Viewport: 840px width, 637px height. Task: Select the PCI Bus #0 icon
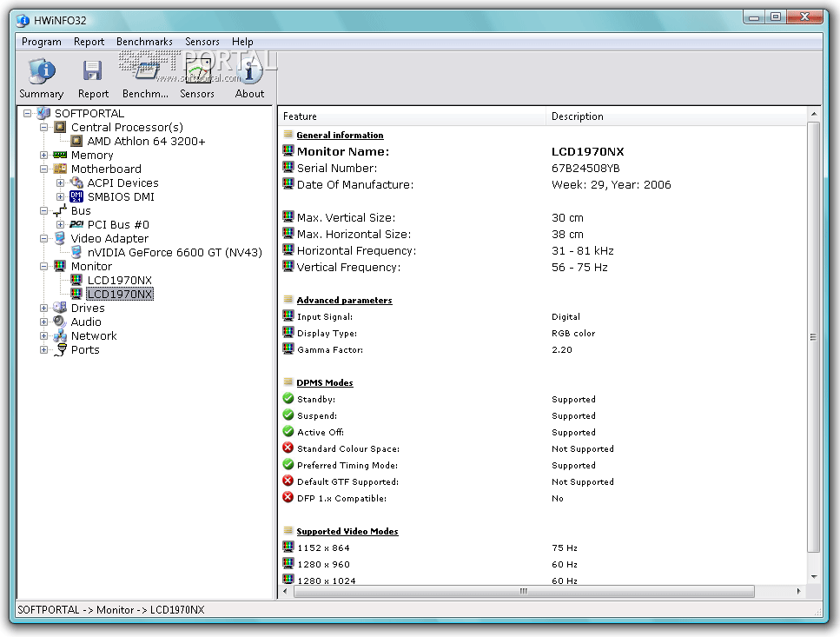click(76, 224)
